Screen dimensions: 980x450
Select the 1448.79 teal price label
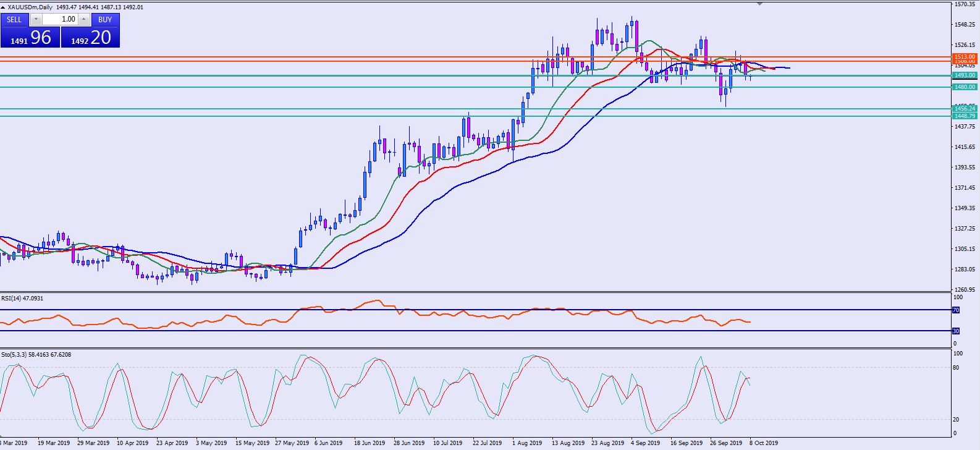tap(964, 116)
